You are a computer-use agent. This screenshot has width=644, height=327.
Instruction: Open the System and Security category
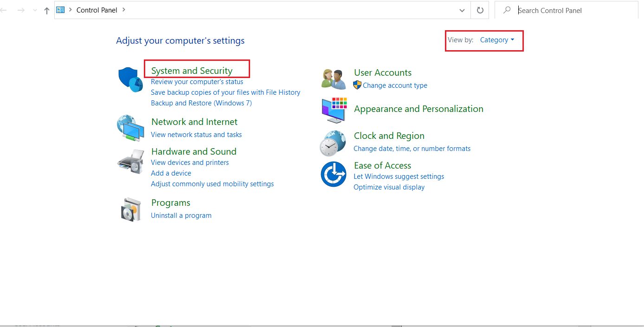(x=192, y=71)
